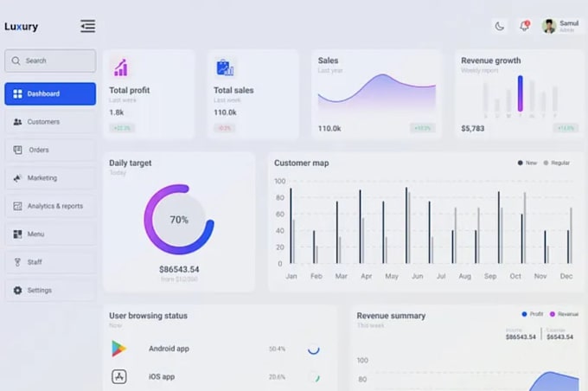
Task: Click the Customer map heading
Action: (302, 163)
